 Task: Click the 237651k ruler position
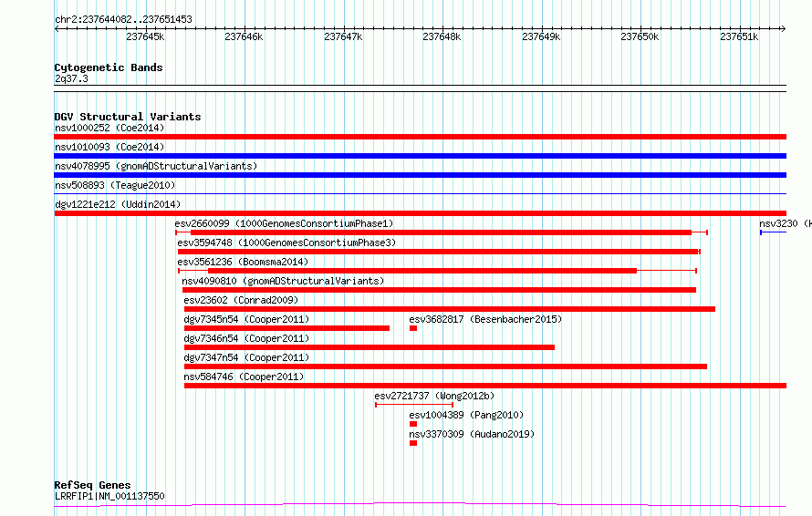click(x=739, y=36)
